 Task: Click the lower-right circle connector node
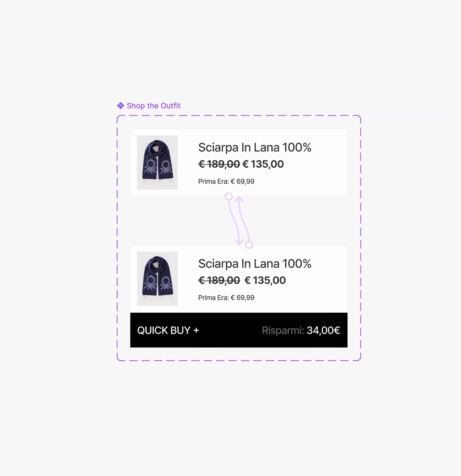pyautogui.click(x=249, y=245)
